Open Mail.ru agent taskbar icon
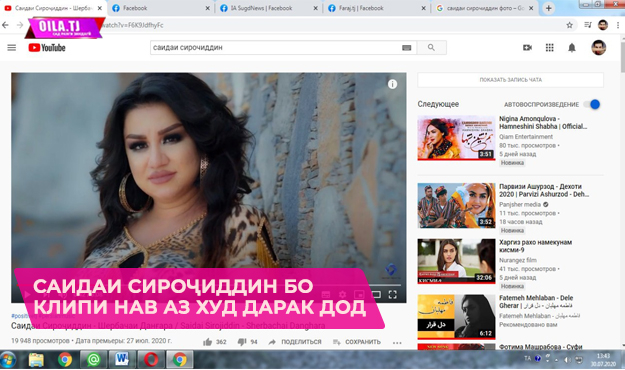The image size is (625, 370). coord(93,360)
